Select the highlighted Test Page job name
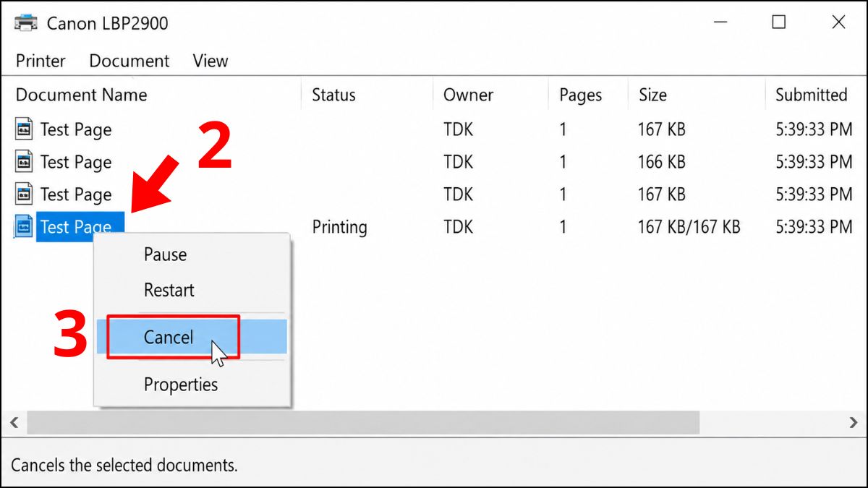Viewport: 868px width, 488px height. [80, 227]
